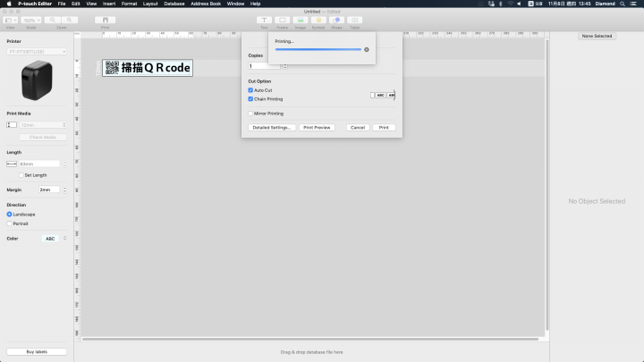
Task: Open the Scale percentage dropdown
Action: click(31, 20)
